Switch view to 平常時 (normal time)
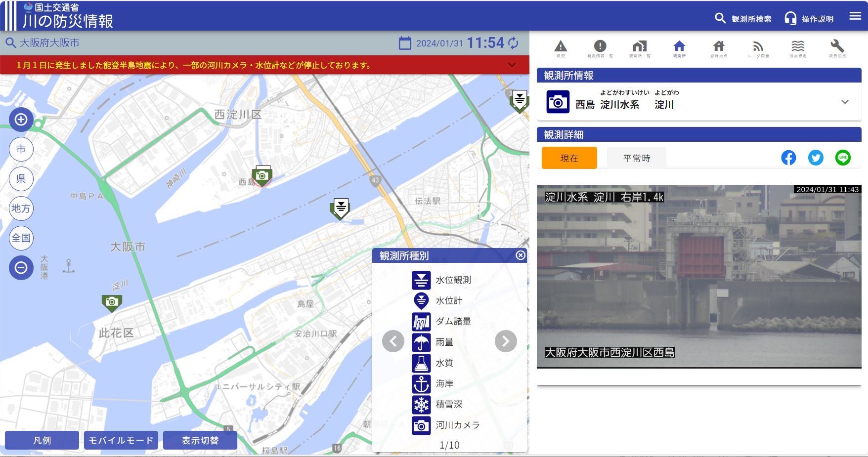Viewport: 868px width, 457px height. 636,158
